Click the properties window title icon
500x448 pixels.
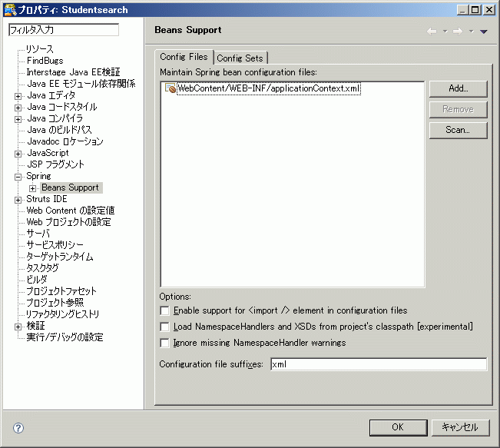[x=10, y=9]
